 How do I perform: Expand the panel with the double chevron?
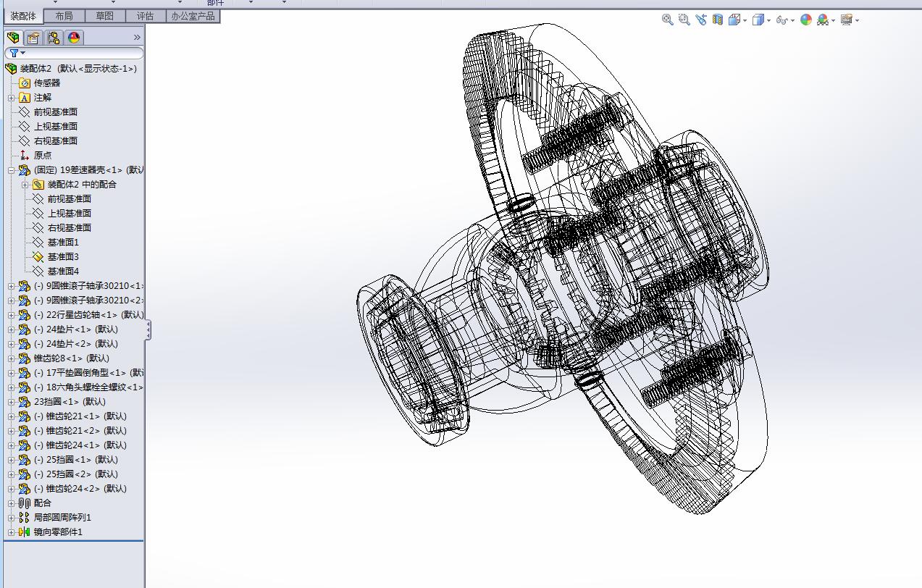tap(137, 38)
